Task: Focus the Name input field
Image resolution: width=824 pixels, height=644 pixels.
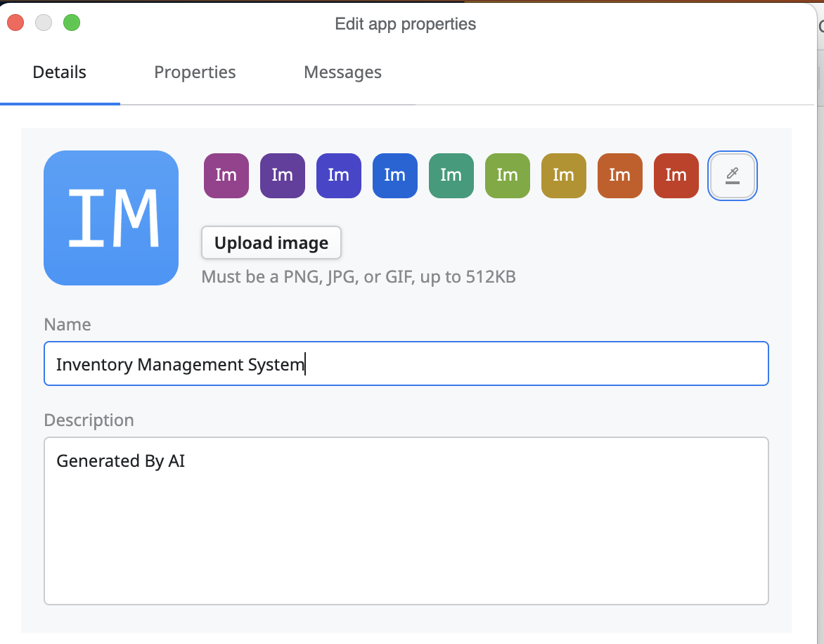Action: (406, 363)
